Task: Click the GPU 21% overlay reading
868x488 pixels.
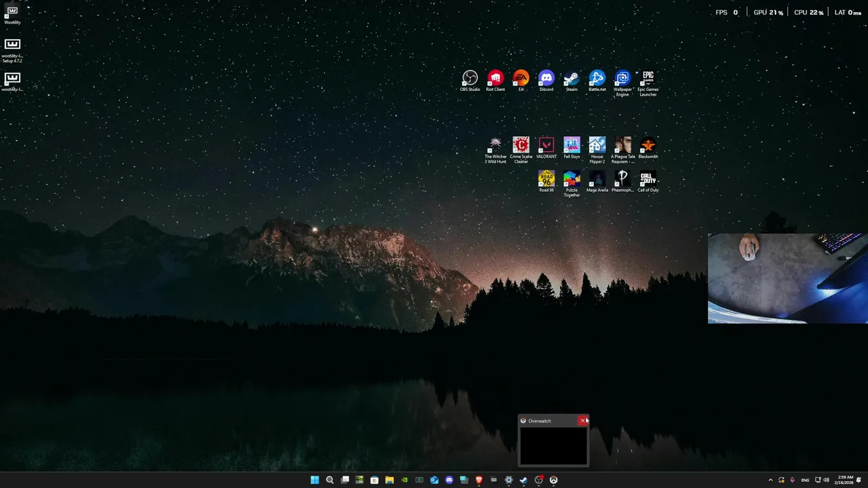Action: pyautogui.click(x=768, y=12)
